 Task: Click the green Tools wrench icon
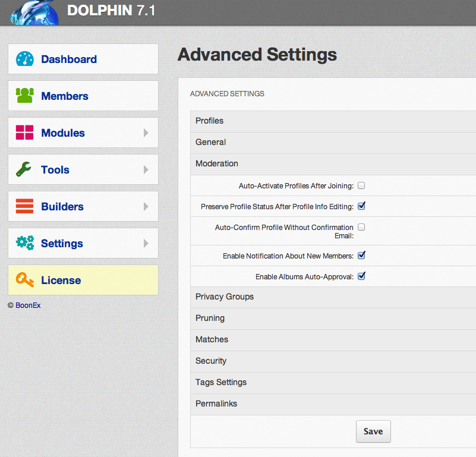tap(24, 170)
